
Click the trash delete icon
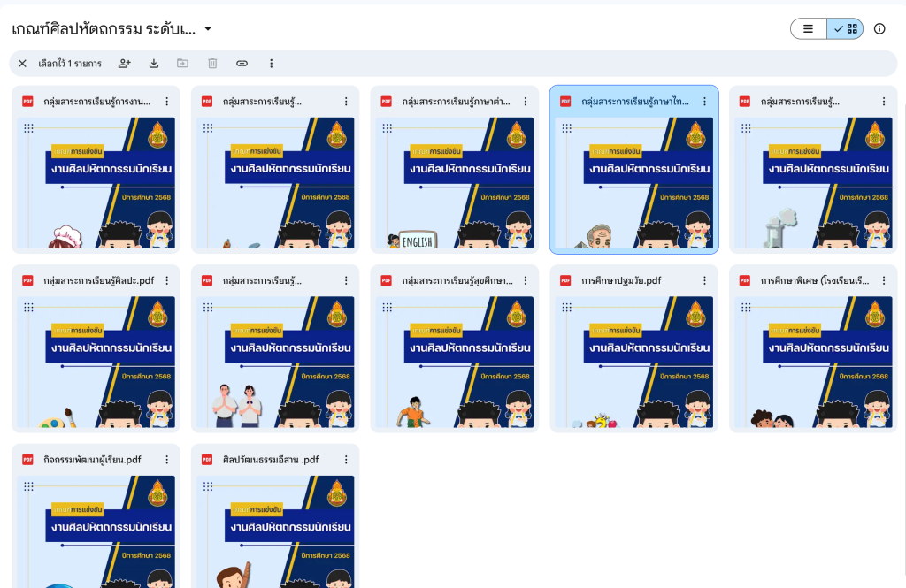pyautogui.click(x=212, y=64)
